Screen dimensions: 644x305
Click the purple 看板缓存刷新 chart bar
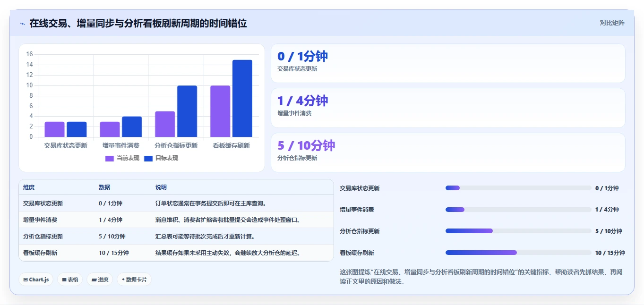(x=220, y=111)
